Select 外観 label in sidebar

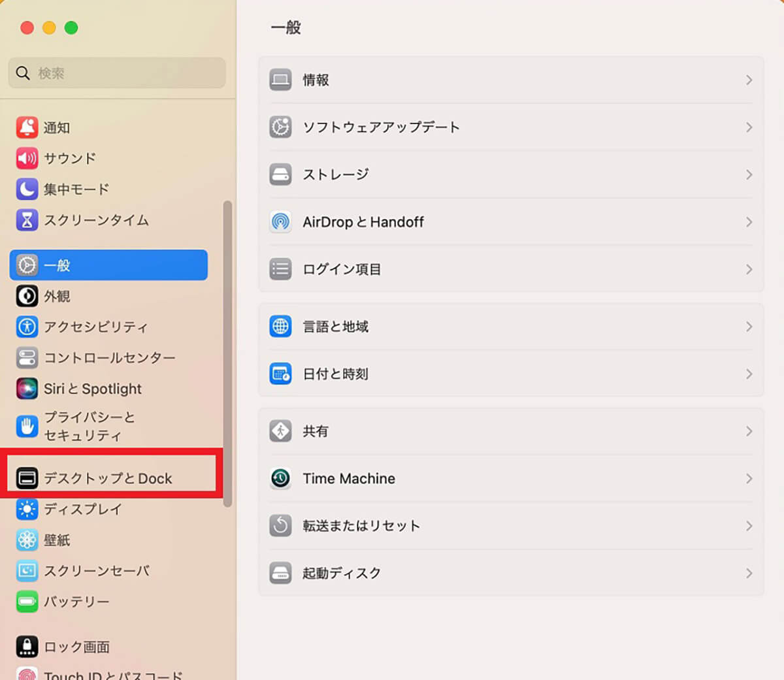(x=57, y=296)
